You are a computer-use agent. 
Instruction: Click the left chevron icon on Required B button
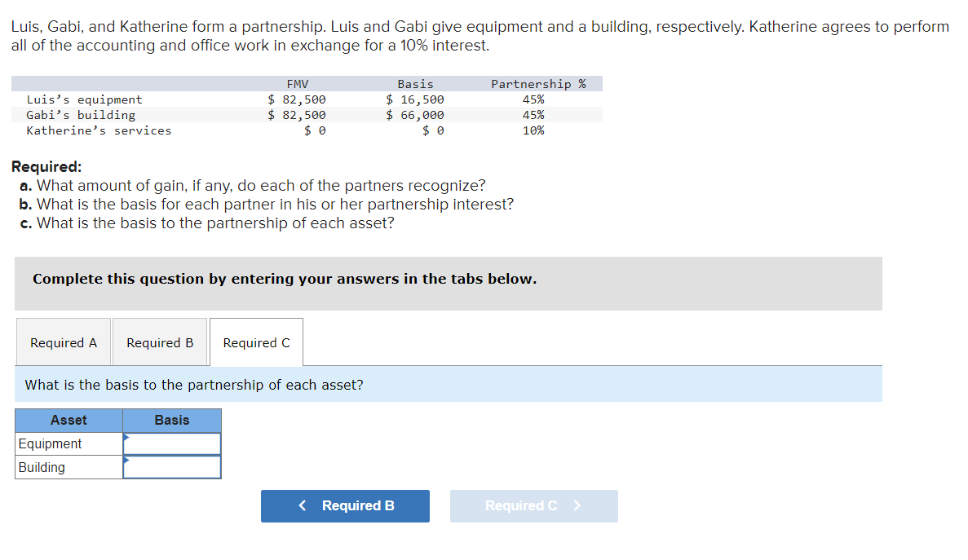point(302,505)
